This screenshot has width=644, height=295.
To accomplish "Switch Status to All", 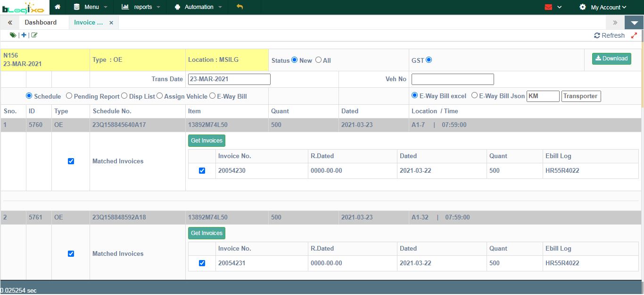I will click(318, 60).
